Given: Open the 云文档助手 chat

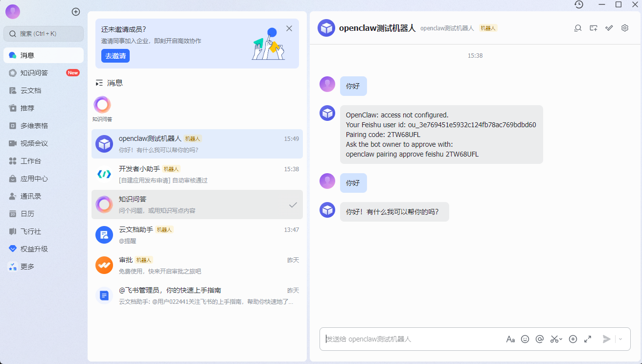Looking at the screenshot, I should (197, 235).
